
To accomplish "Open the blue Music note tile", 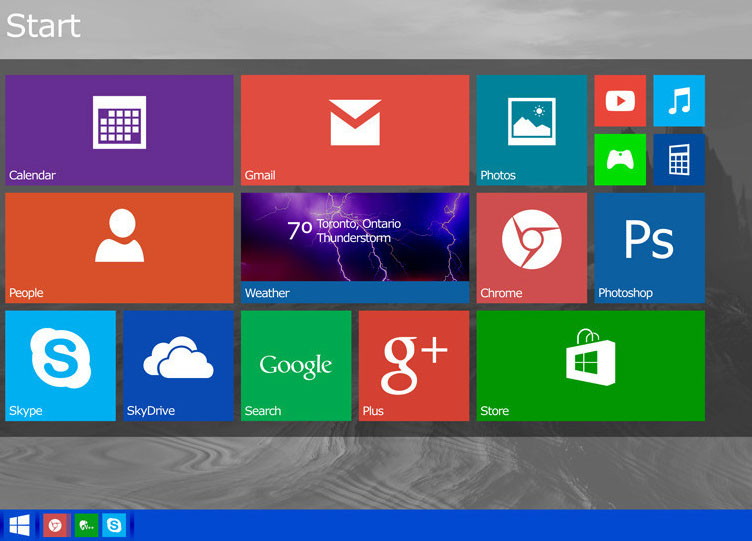I will [679, 101].
